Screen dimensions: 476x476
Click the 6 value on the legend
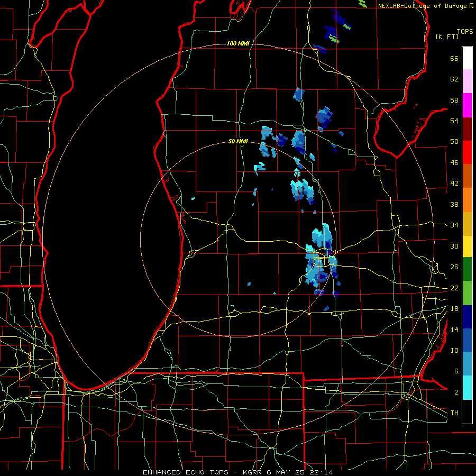pyautogui.click(x=456, y=371)
